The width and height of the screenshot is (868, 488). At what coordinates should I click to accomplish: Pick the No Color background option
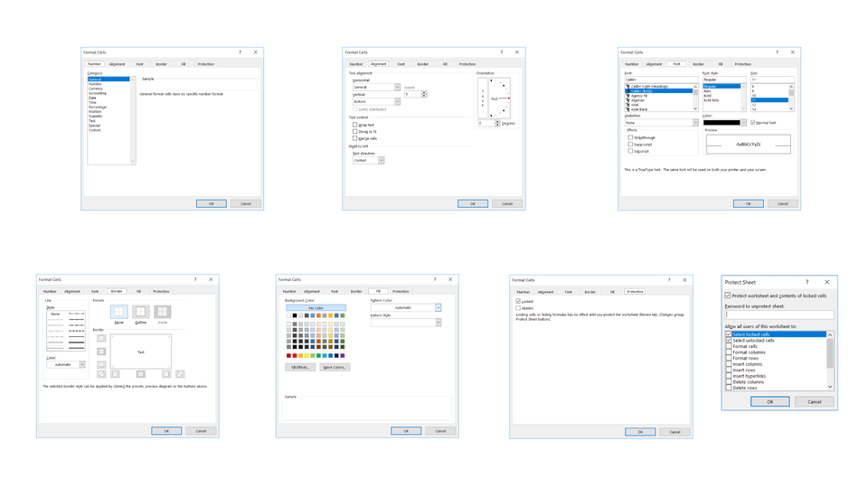tap(316, 308)
